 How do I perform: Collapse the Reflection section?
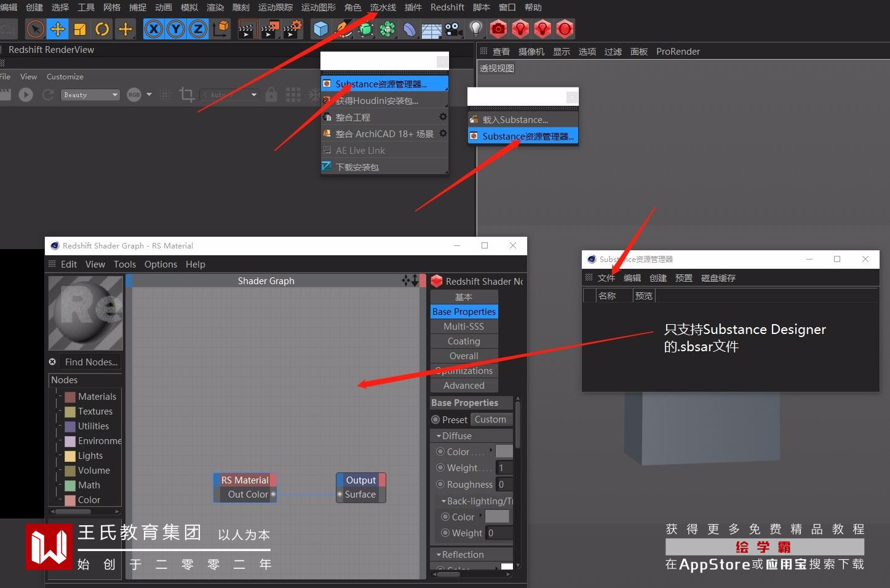pyautogui.click(x=439, y=555)
